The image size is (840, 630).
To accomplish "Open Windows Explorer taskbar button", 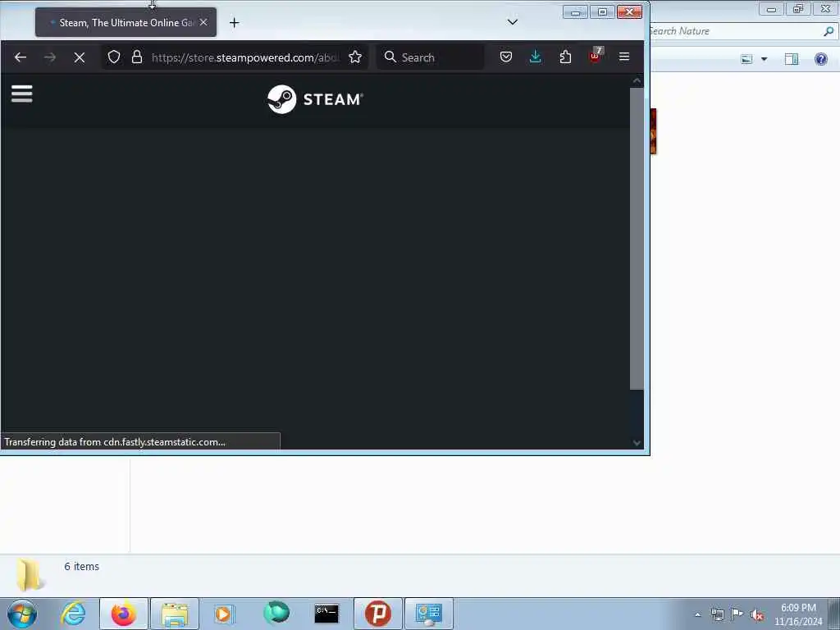I will 175,614.
